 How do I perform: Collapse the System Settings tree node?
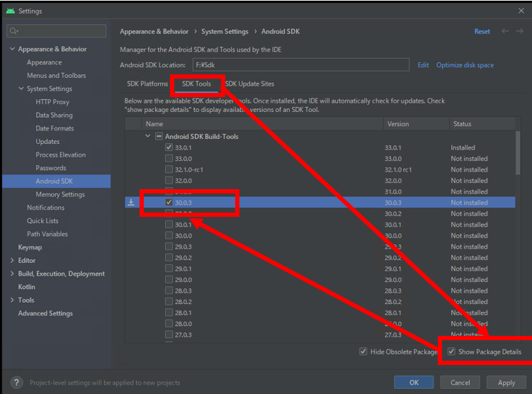(21, 89)
